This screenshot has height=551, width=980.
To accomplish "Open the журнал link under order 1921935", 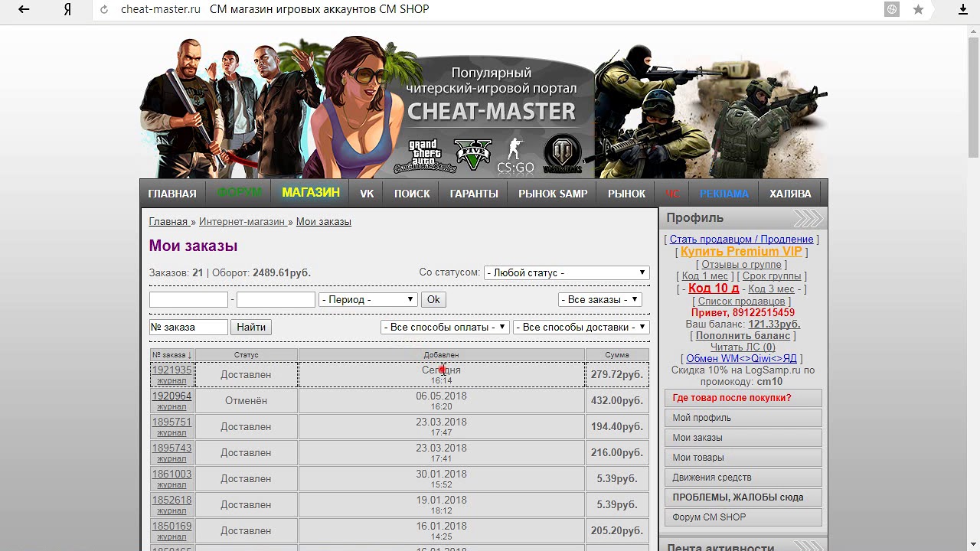I will 171,380.
